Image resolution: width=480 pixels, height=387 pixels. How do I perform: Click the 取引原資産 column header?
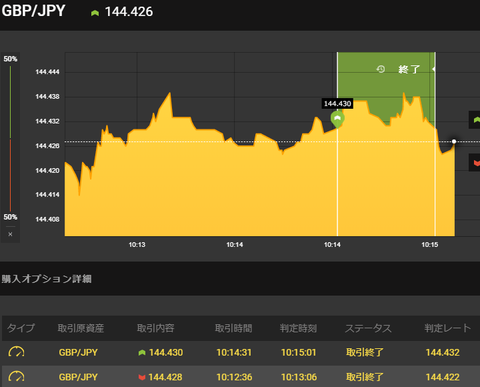point(81,328)
